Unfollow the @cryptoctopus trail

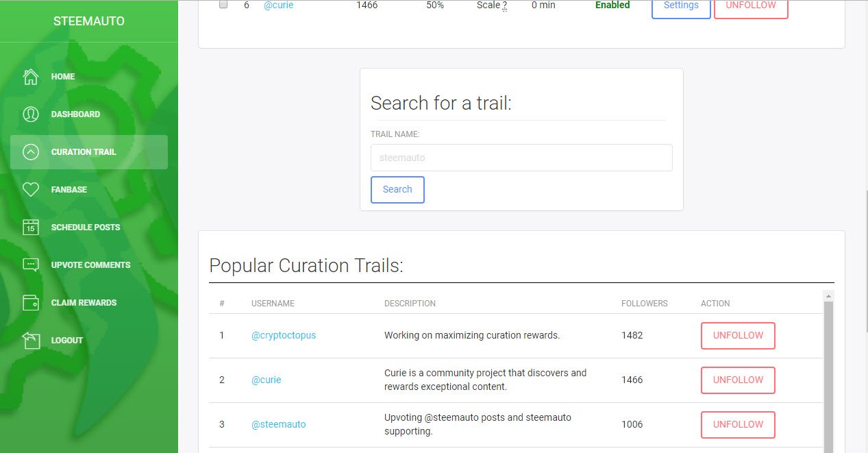pyautogui.click(x=738, y=336)
